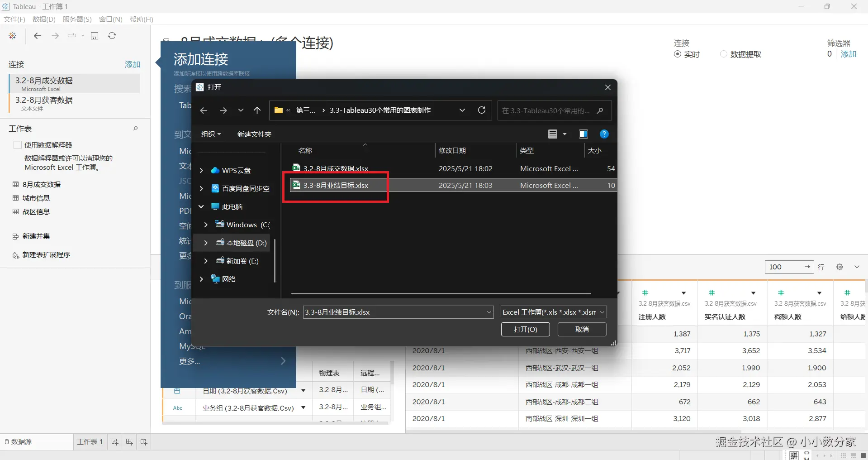Expand the 新加卷 (E:) drive node
This screenshot has height=460, width=868.
click(206, 261)
